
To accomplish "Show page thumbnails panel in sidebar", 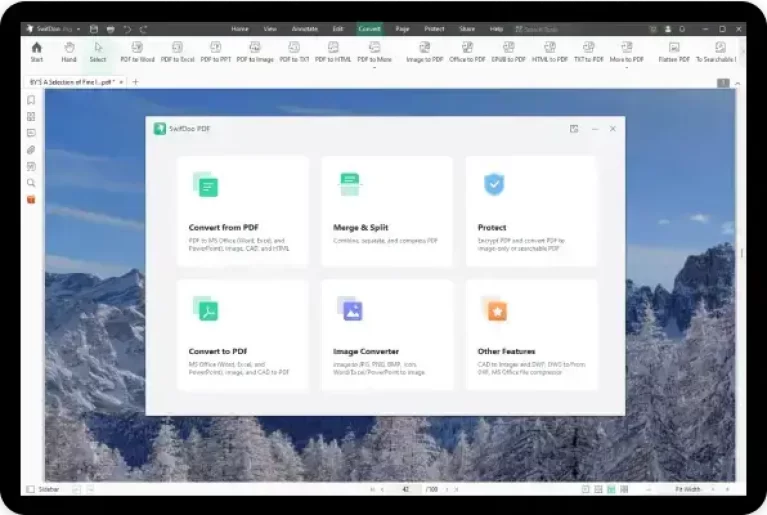I will [31, 117].
